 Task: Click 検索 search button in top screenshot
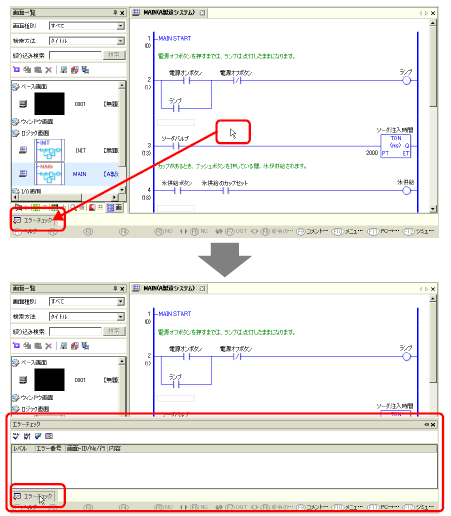114,55
